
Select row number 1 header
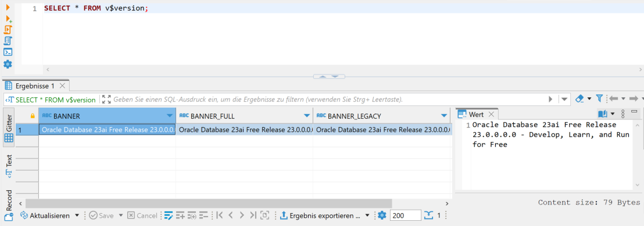[x=27, y=130]
